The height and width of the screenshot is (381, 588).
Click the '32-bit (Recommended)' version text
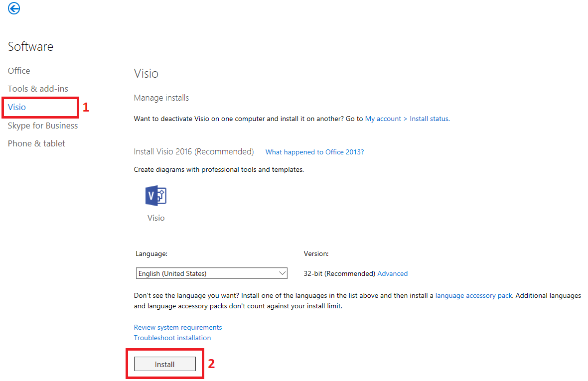[x=339, y=273]
